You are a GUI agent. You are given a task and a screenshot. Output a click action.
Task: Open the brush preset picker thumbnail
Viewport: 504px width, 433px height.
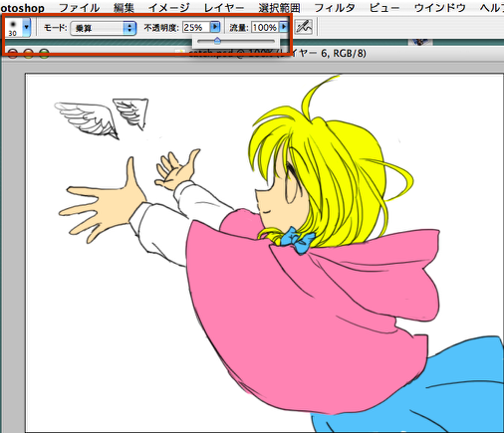[x=13, y=28]
